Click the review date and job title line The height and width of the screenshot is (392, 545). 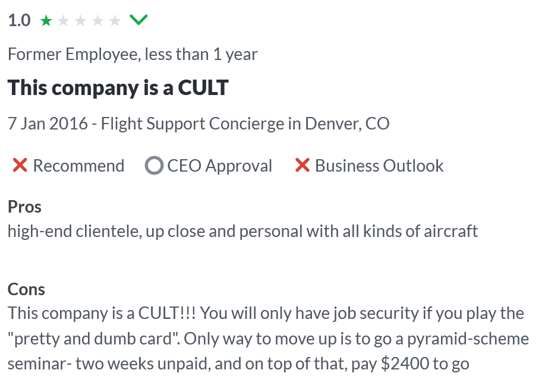199,124
